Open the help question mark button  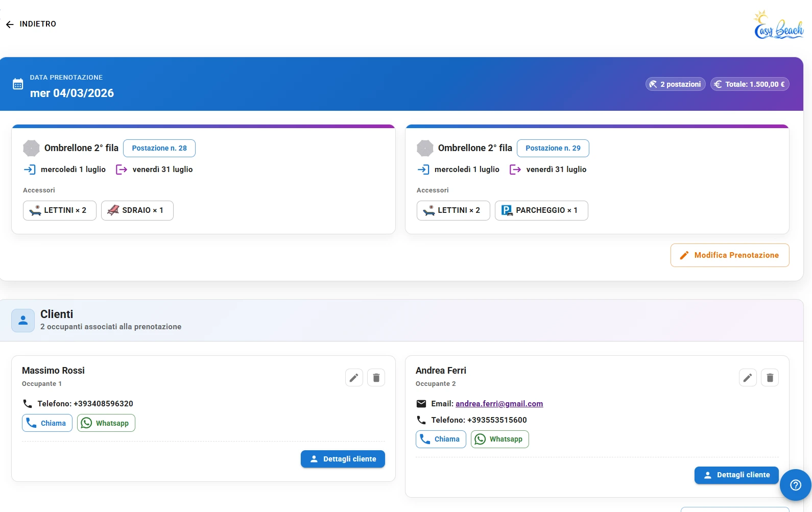[x=795, y=485]
